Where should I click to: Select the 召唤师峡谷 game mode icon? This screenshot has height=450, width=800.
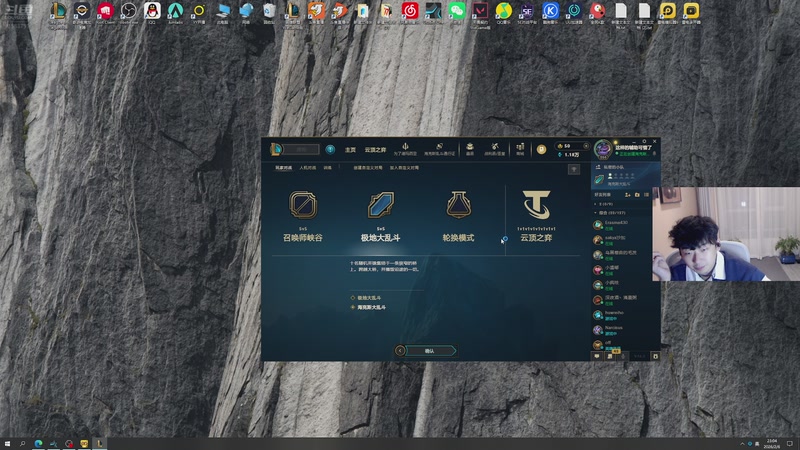pyautogui.click(x=303, y=205)
